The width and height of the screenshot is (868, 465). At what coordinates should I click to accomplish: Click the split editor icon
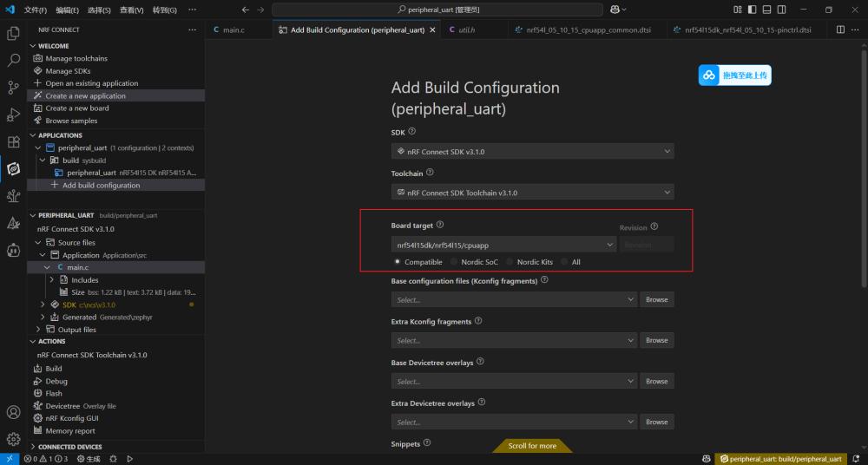tap(839, 29)
